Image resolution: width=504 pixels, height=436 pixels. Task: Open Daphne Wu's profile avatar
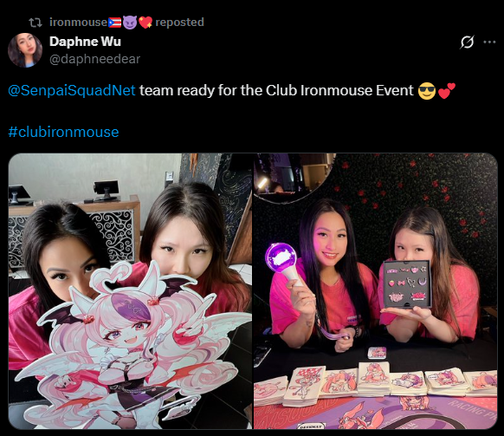(25, 50)
